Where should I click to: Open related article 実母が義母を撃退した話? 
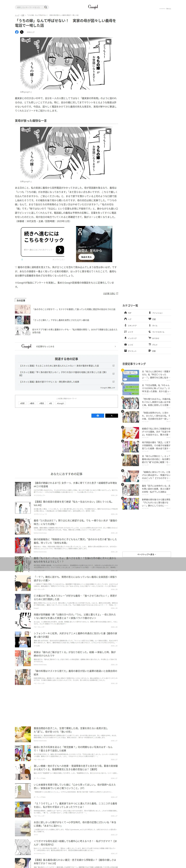coord(66,366)
